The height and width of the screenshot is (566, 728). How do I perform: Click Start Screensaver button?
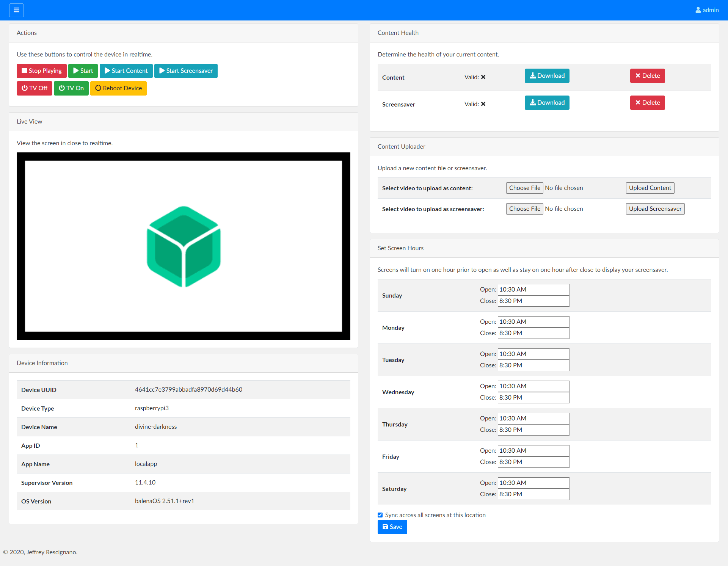tap(186, 71)
